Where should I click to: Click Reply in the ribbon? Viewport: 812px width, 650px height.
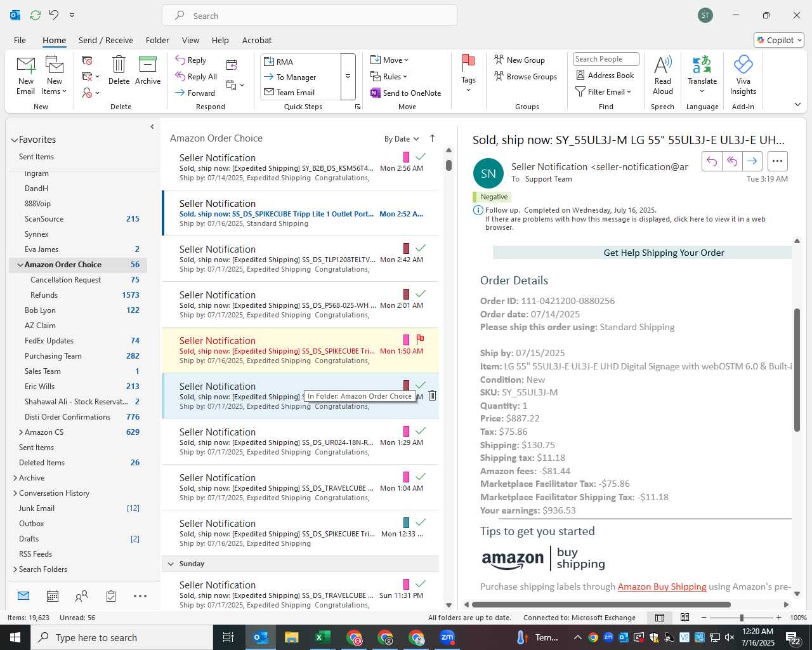tap(191, 60)
